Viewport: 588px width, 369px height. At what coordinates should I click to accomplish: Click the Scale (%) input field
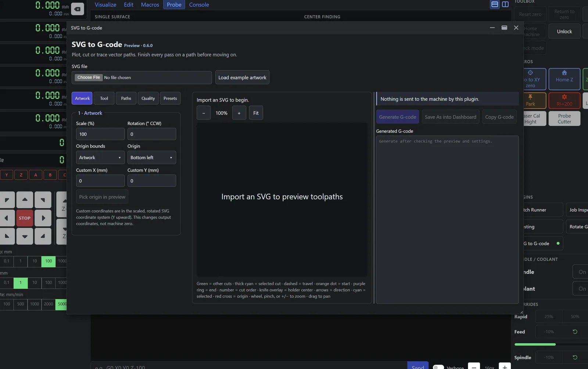click(100, 134)
